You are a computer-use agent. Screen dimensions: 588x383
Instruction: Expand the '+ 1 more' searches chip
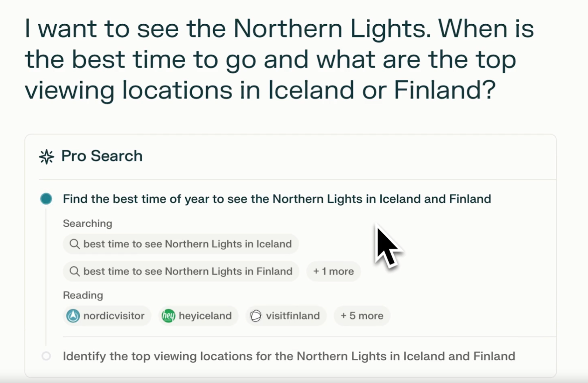point(333,271)
